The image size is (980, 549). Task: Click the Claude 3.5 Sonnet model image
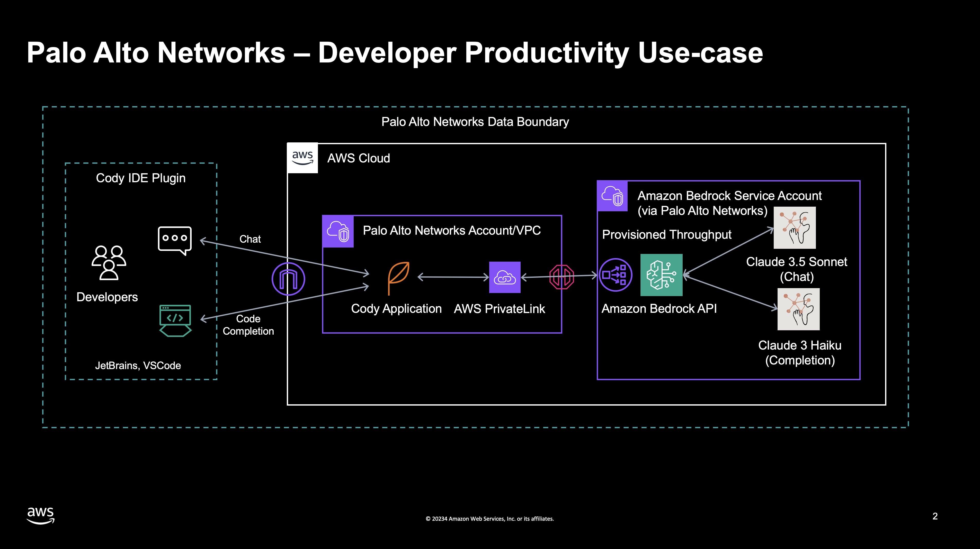[x=795, y=228]
